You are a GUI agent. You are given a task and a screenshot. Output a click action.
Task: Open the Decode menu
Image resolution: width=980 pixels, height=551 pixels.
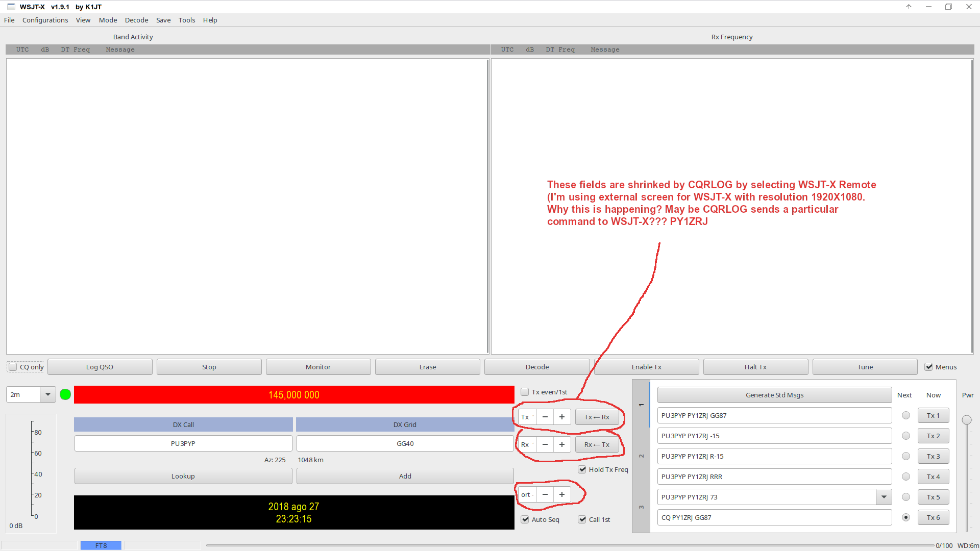coord(136,20)
